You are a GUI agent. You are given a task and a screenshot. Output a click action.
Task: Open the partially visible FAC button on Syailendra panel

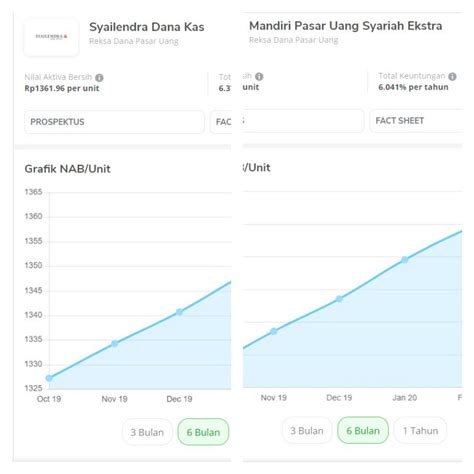(x=221, y=122)
